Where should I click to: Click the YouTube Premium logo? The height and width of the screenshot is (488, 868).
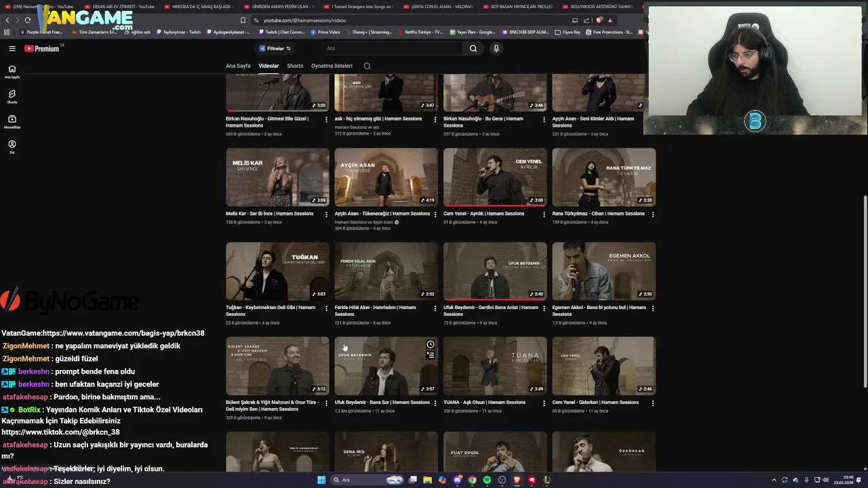[42, 48]
